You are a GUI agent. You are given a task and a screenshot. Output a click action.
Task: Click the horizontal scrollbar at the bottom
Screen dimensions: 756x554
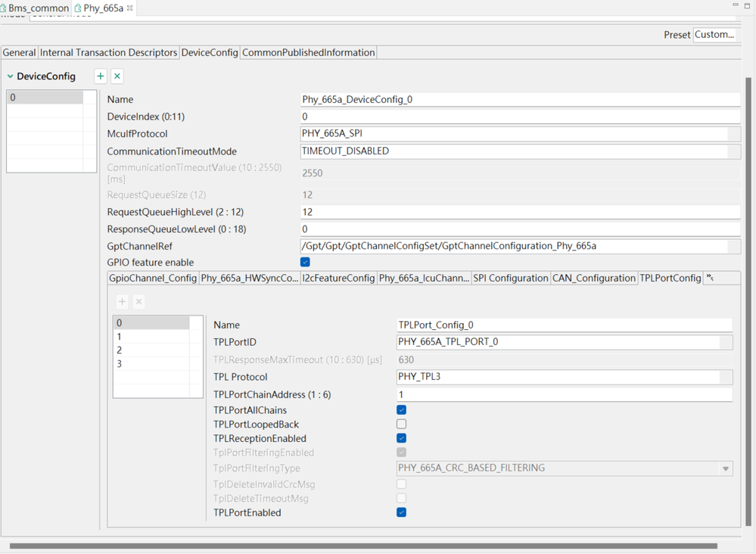point(363,546)
